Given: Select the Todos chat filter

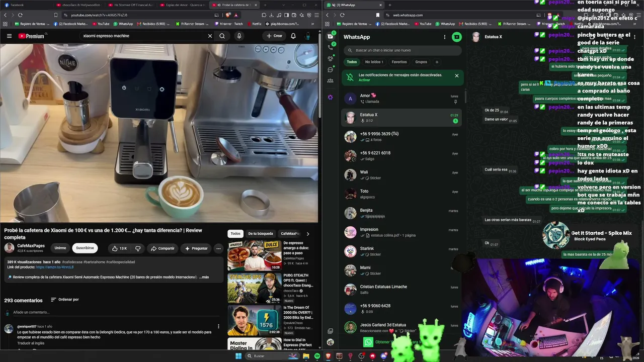Looking at the screenshot, I should click(x=352, y=62).
